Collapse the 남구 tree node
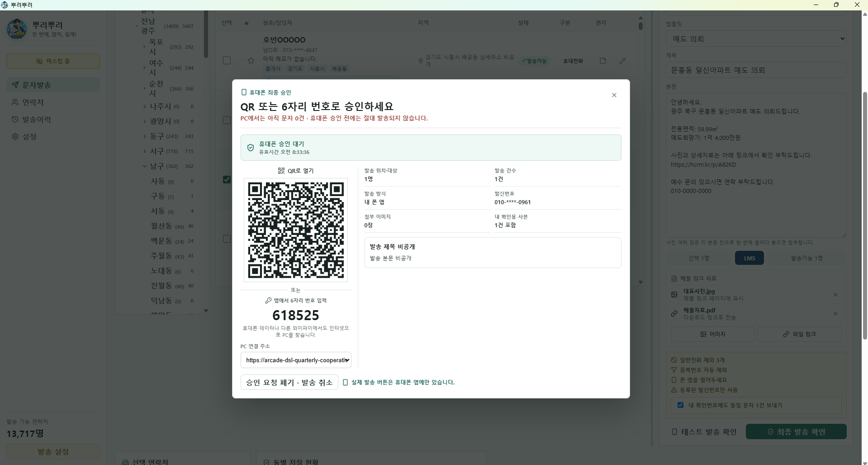 (144, 166)
